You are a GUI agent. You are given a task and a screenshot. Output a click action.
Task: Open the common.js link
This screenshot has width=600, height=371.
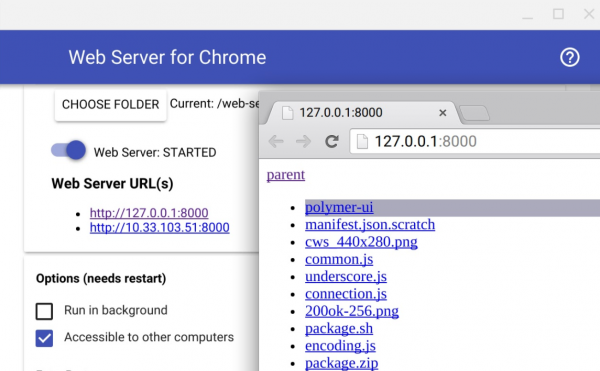pyautogui.click(x=339, y=259)
